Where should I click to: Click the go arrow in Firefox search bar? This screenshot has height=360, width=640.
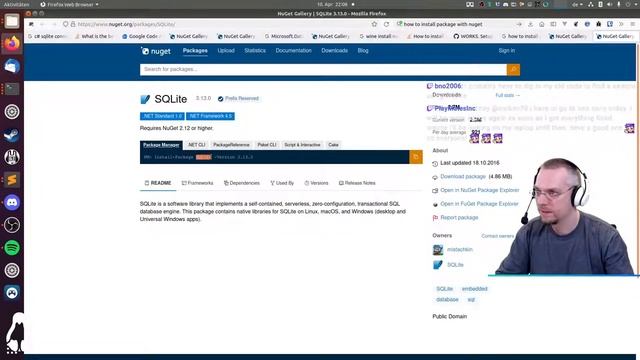point(519,24)
